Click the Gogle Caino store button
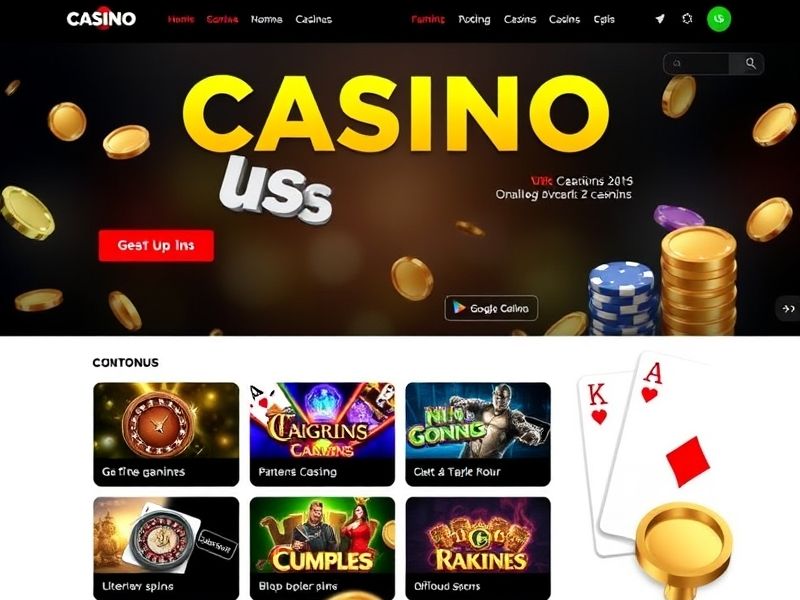800x600 pixels. pos(491,308)
